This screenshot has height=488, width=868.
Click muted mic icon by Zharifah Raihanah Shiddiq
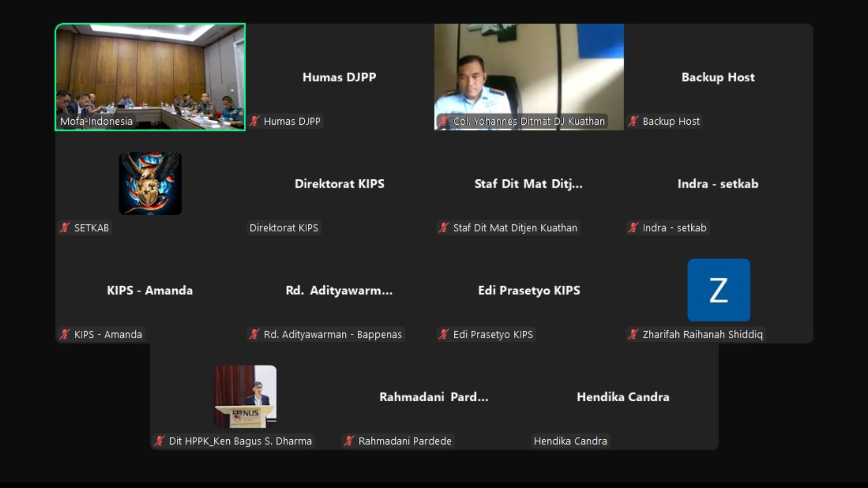(x=633, y=334)
